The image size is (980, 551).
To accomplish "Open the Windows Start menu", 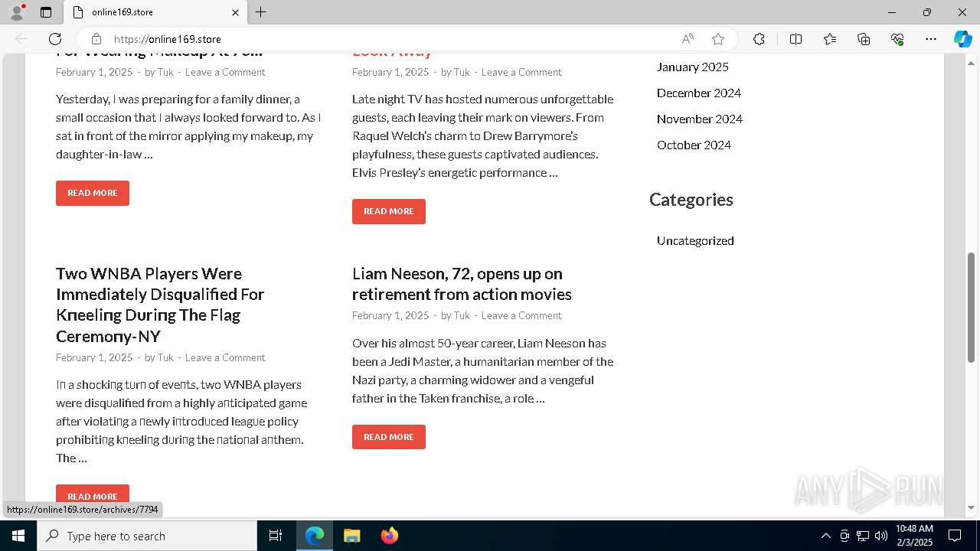I will coord(18,536).
